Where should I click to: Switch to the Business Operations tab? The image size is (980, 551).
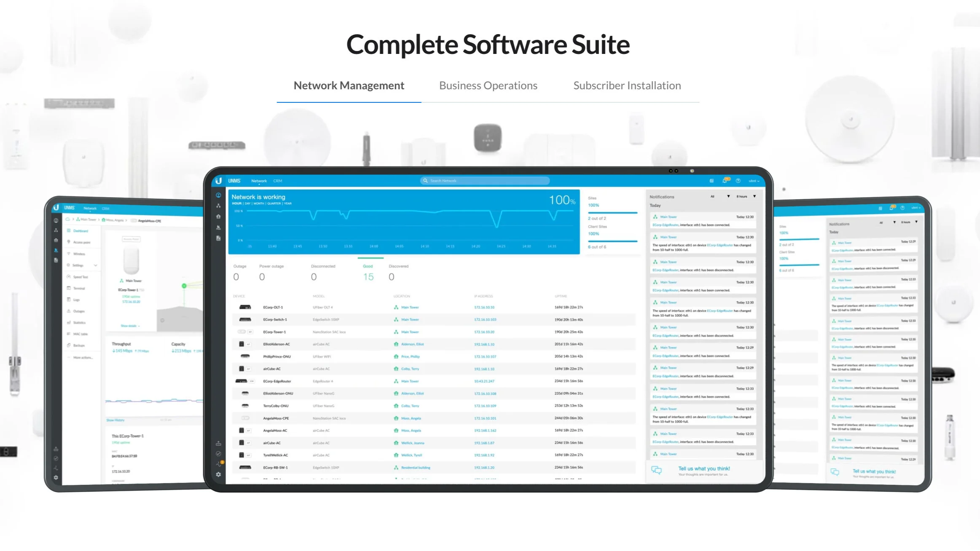pyautogui.click(x=488, y=86)
